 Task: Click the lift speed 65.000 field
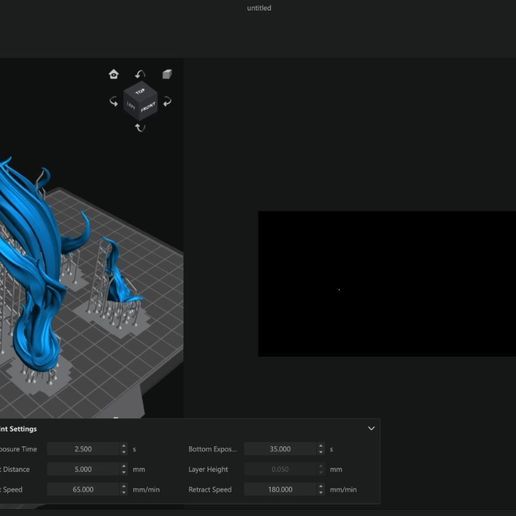83,489
